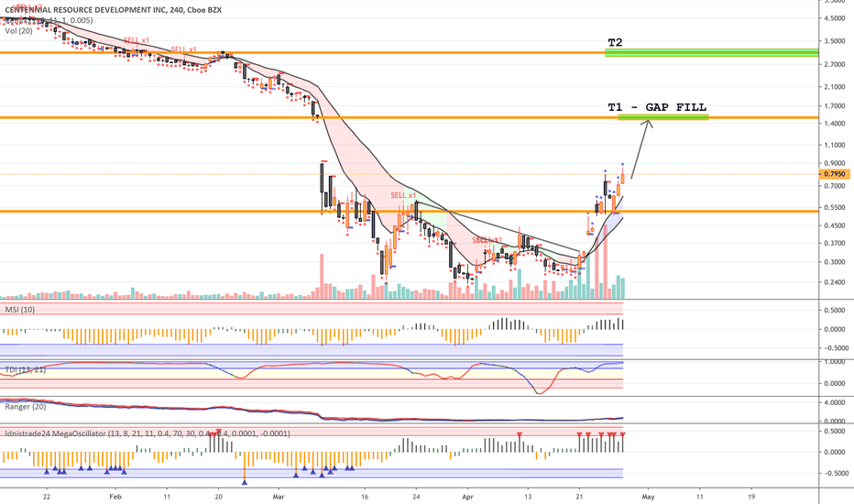854x504 pixels.
Task: Select the T2 text annotation
Action: [x=615, y=42]
